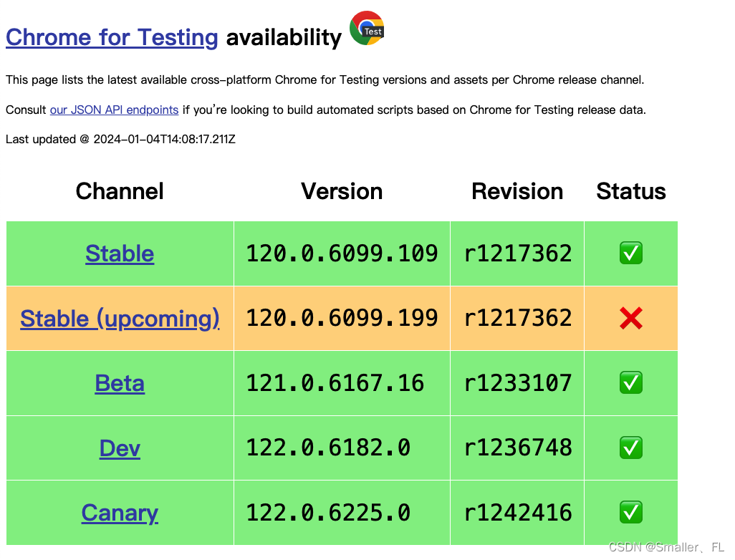
Task: Click the Chrome Test logo icon
Action: coord(367,28)
